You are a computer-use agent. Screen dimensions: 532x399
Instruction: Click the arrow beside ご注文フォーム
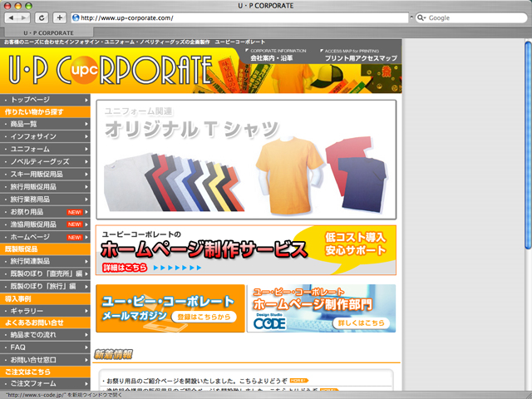point(86,384)
